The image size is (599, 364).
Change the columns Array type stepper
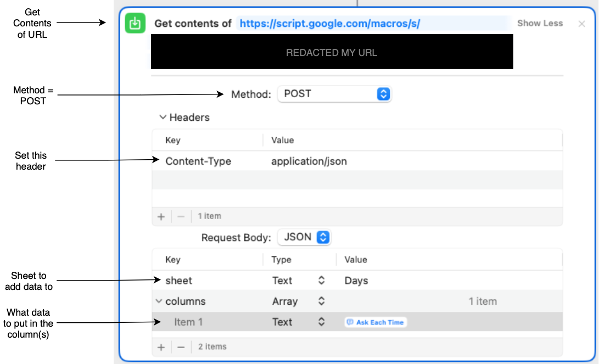[321, 301]
